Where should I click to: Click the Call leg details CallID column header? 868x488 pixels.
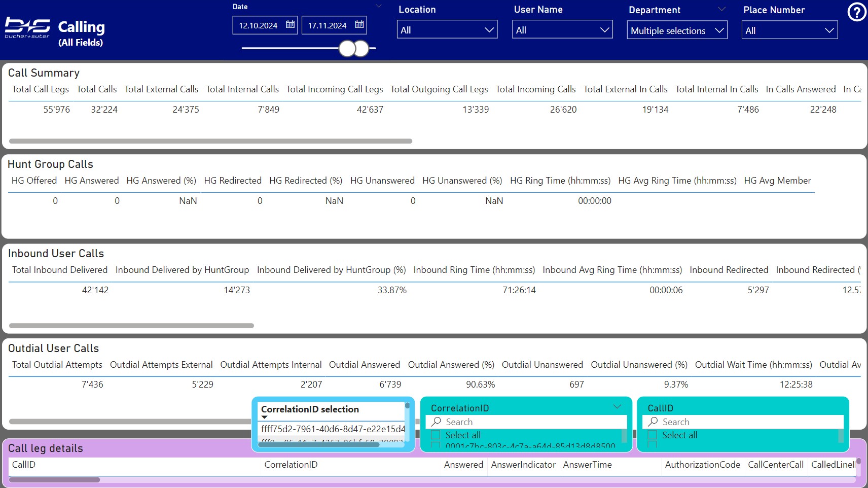(24, 465)
